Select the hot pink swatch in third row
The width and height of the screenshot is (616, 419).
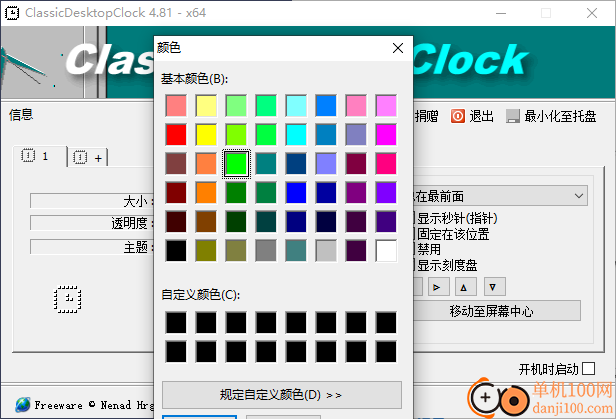(386, 164)
